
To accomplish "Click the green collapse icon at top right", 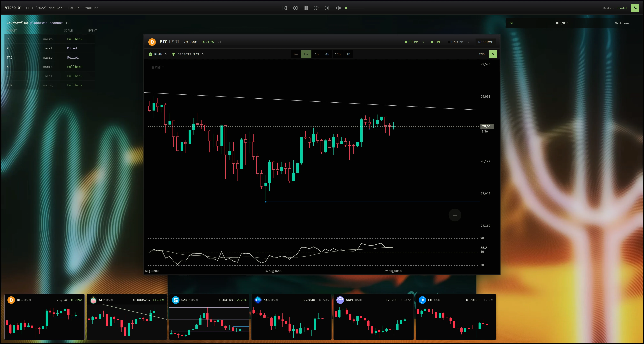I will click(635, 8).
